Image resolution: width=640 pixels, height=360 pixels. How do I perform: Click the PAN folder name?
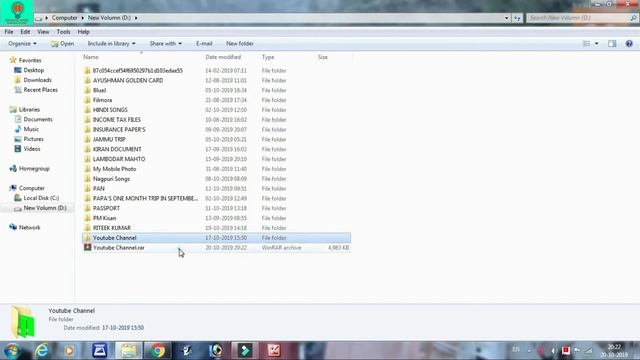coord(99,189)
